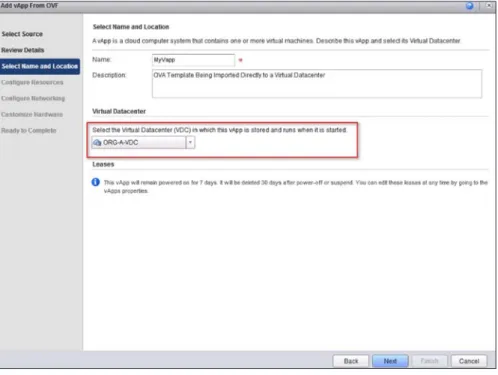
Task: Click the ORG-A-VDC combo box
Action: tap(143, 142)
